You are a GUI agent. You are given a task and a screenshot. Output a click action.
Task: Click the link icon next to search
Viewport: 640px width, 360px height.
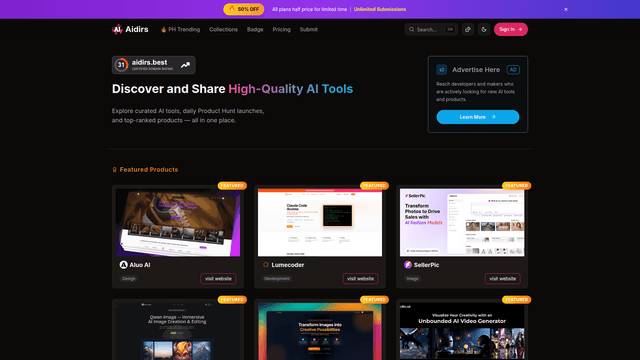[x=468, y=29]
